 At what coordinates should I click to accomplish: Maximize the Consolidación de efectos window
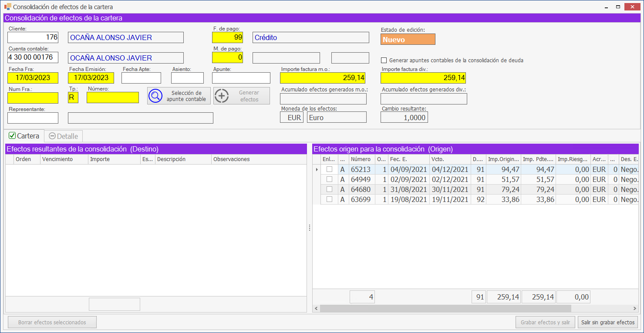[617, 7]
